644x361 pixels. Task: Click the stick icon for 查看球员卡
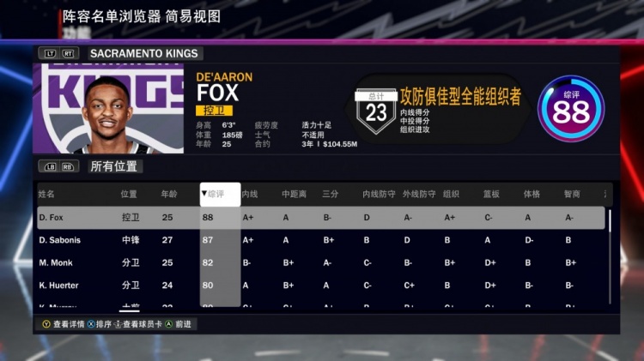118,324
